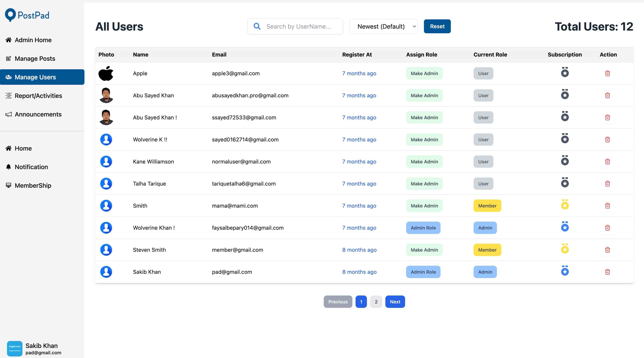This screenshot has width=644, height=358.
Task: Open the Newest (Default) sort dropdown
Action: click(x=383, y=26)
